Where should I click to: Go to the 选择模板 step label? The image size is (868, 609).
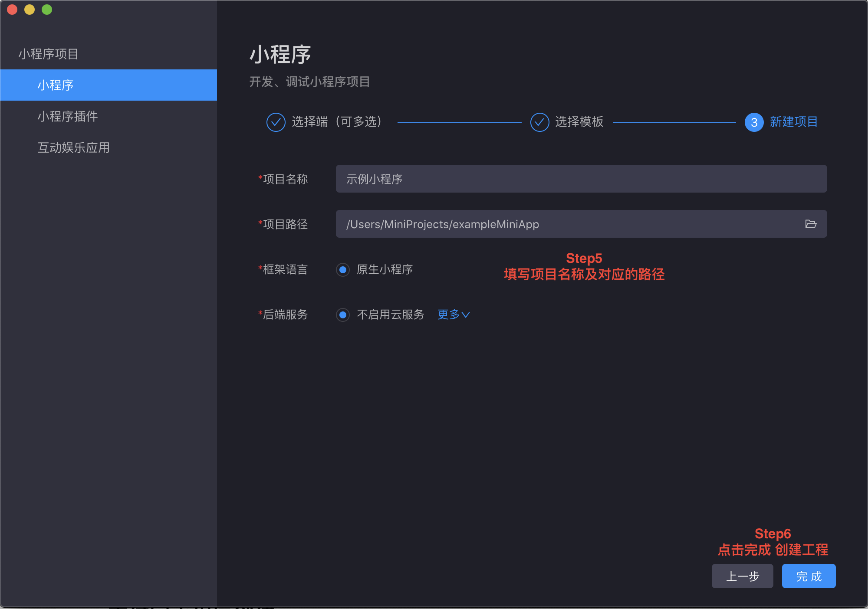(579, 122)
